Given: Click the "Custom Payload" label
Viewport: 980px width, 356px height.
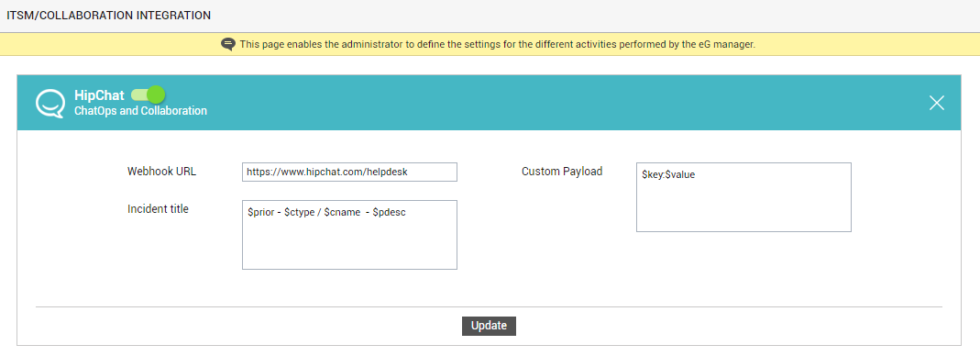Looking at the screenshot, I should (x=562, y=172).
